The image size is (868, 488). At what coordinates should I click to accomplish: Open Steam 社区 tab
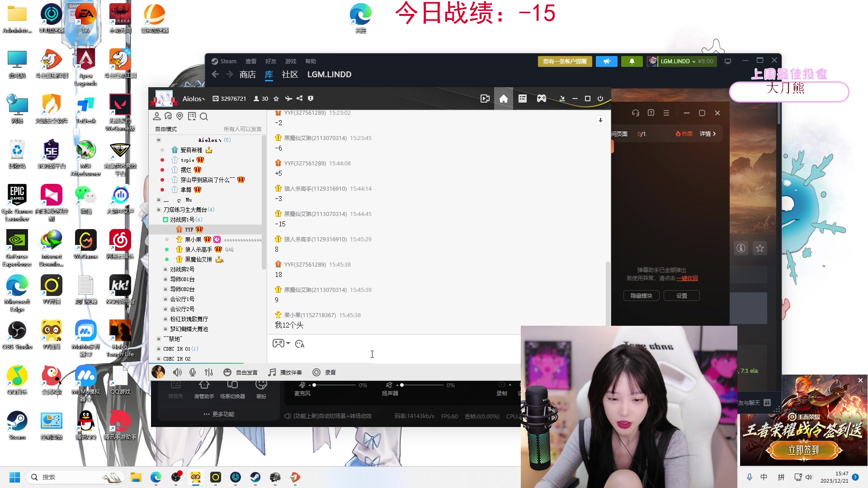pyautogui.click(x=290, y=75)
